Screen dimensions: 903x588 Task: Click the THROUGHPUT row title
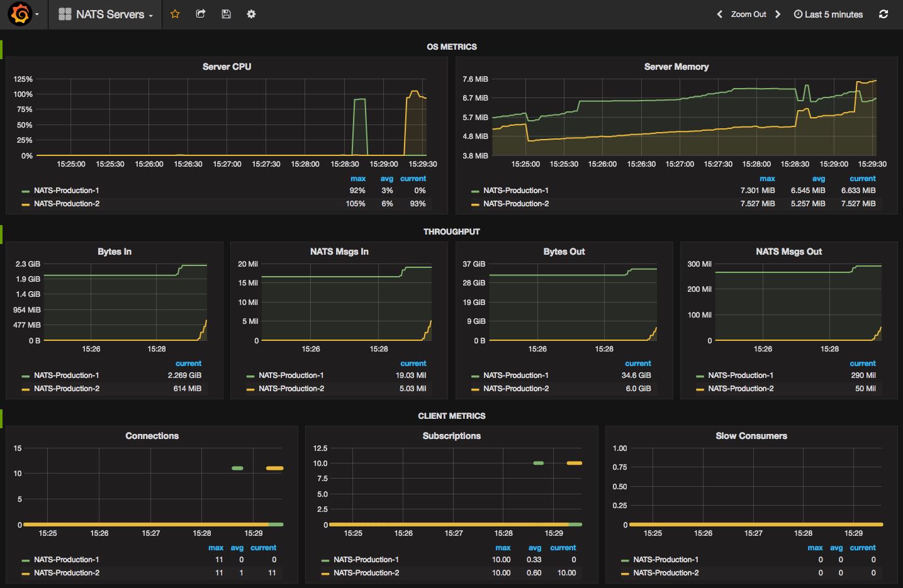point(451,232)
